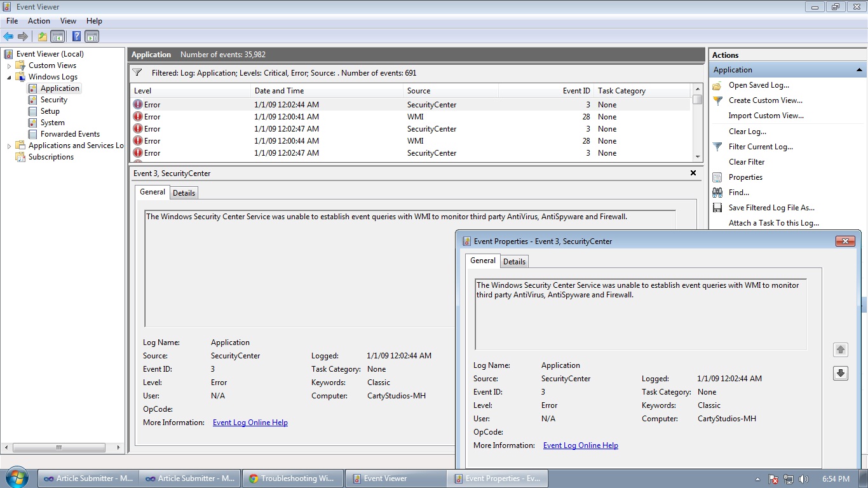Click the Open Saved Log folder icon
The image size is (868, 488).
717,85
